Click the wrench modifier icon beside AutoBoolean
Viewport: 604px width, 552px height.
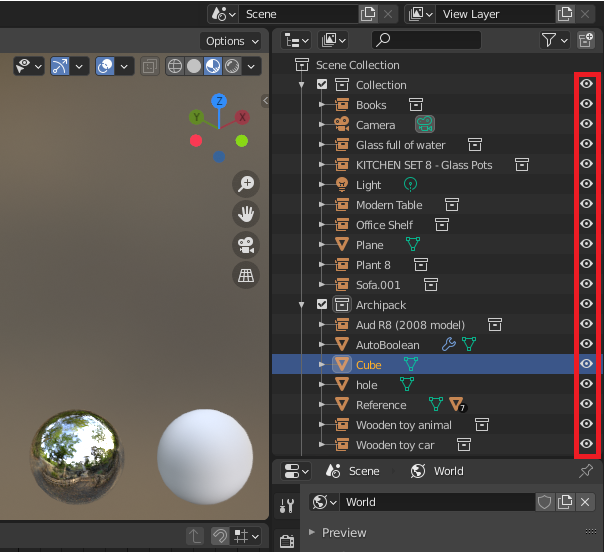pyautogui.click(x=449, y=345)
